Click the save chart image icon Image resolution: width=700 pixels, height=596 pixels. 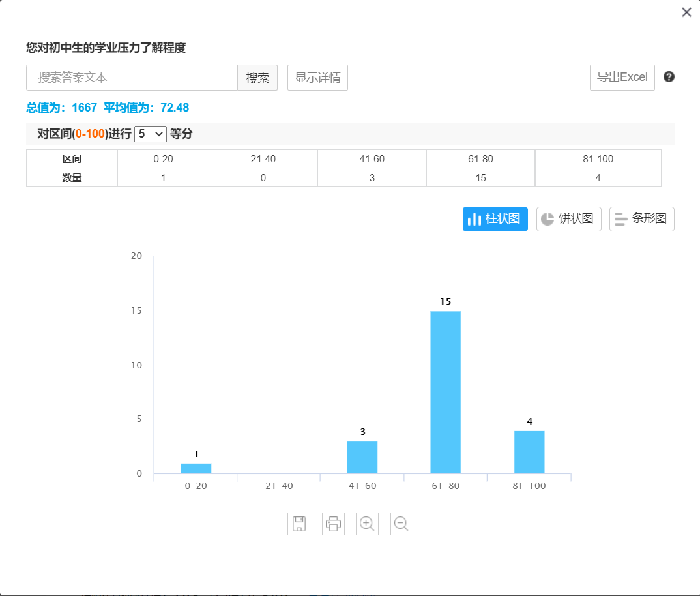click(299, 524)
